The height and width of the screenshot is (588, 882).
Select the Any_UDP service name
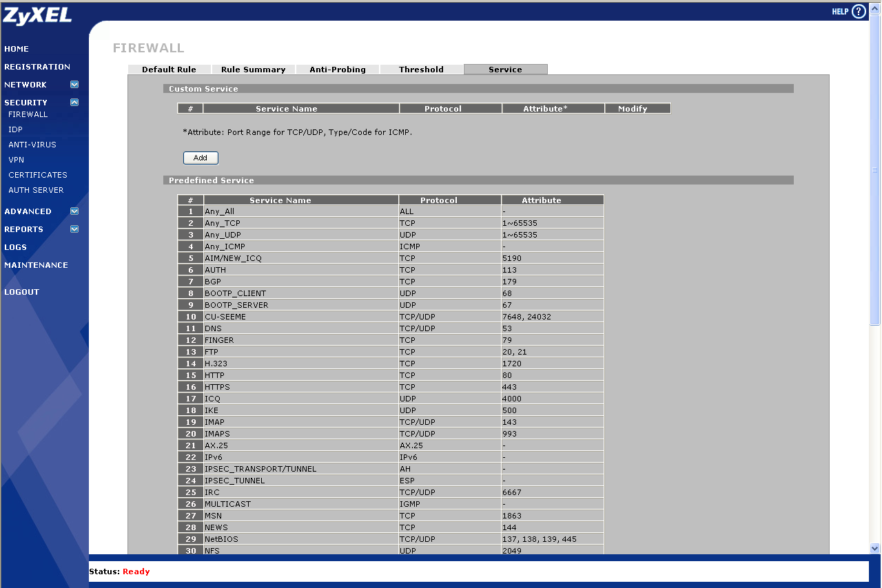pyautogui.click(x=223, y=235)
